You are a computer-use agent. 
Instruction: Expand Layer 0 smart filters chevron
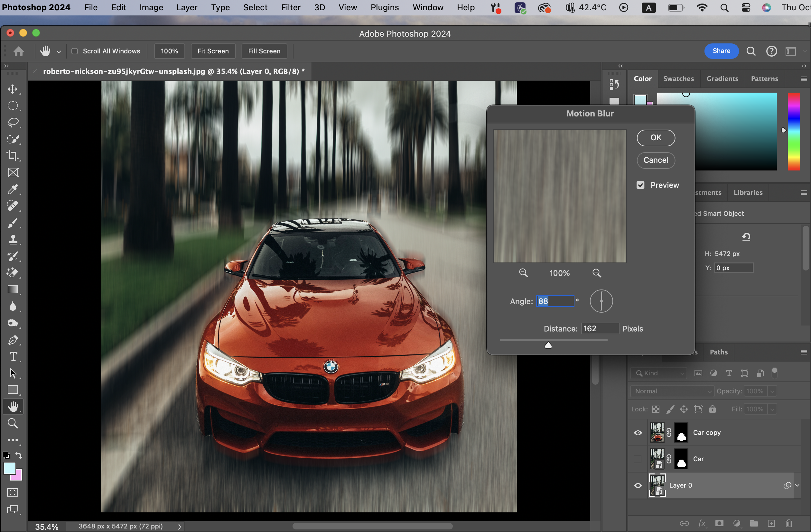[797, 485]
